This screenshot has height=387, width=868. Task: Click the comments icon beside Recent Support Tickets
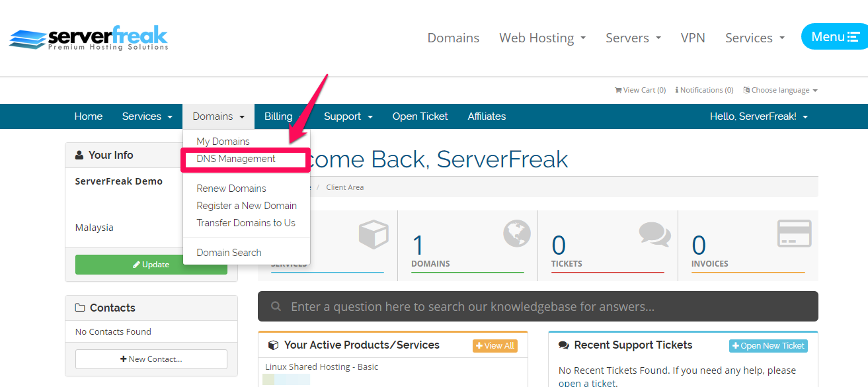[x=564, y=345]
